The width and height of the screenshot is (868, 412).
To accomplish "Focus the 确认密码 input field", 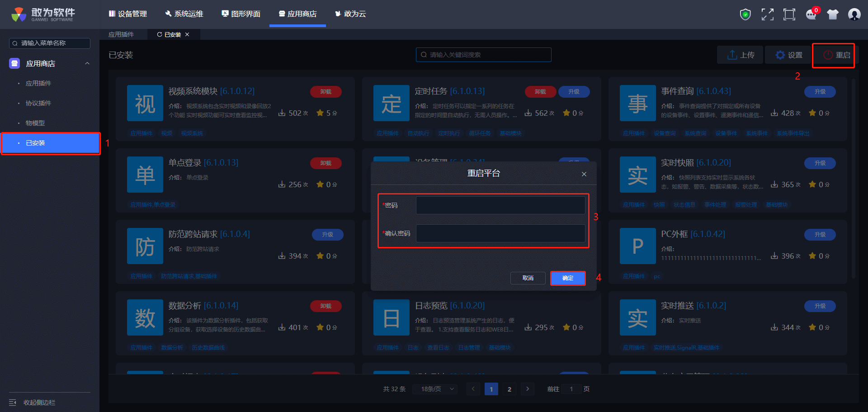I will point(500,233).
